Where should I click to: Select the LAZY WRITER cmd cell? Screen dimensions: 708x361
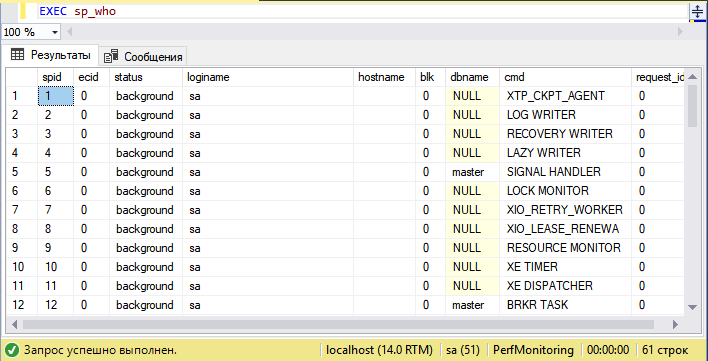coord(565,153)
